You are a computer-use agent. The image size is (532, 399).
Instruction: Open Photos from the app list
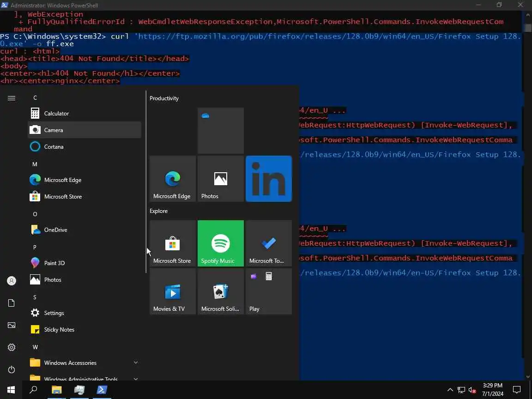(84, 279)
